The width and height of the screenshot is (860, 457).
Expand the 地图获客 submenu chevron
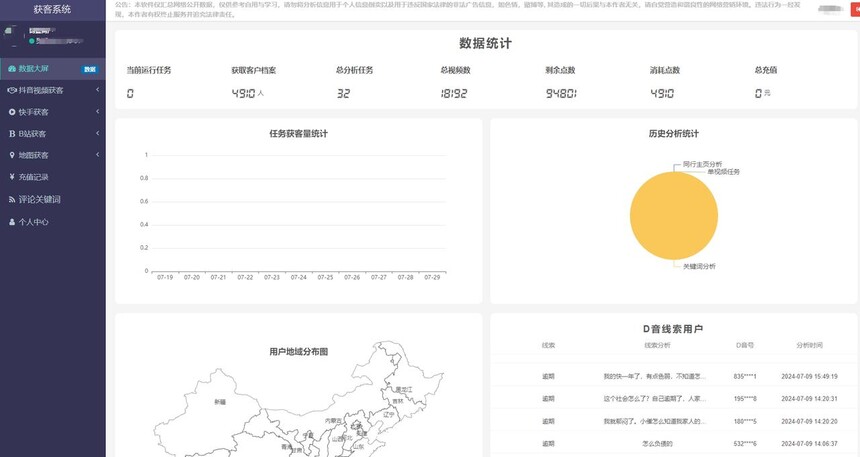pyautogui.click(x=97, y=156)
